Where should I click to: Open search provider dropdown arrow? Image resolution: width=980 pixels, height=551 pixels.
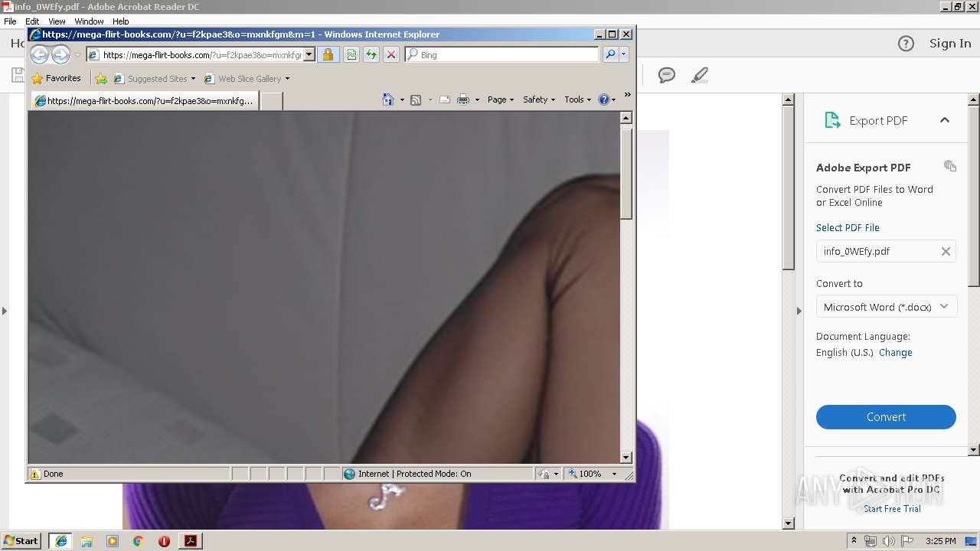click(x=624, y=54)
